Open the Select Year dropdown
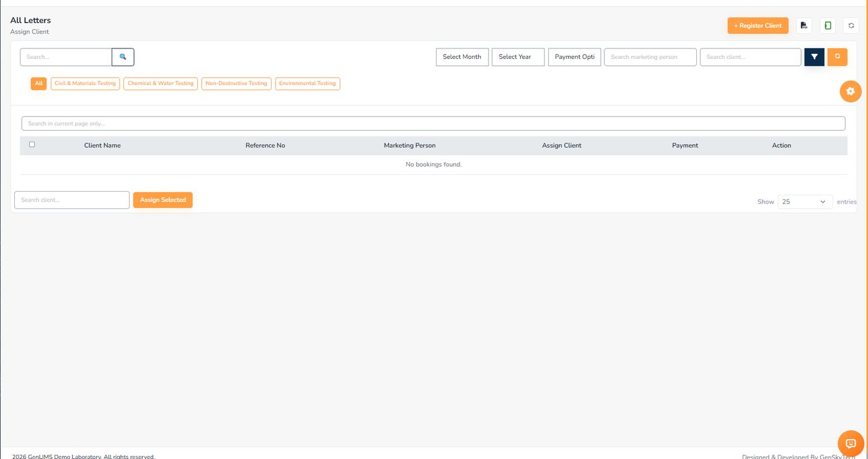The height and width of the screenshot is (459, 868). (518, 57)
